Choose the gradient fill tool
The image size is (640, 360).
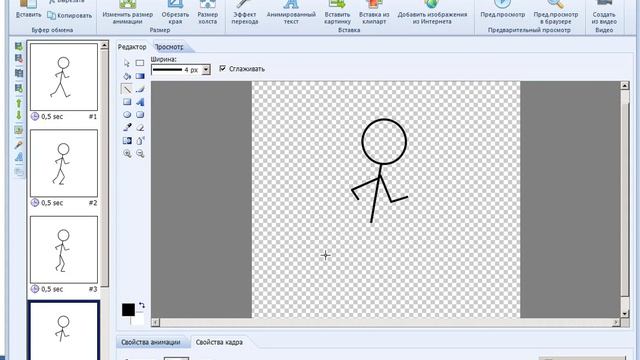click(x=140, y=76)
